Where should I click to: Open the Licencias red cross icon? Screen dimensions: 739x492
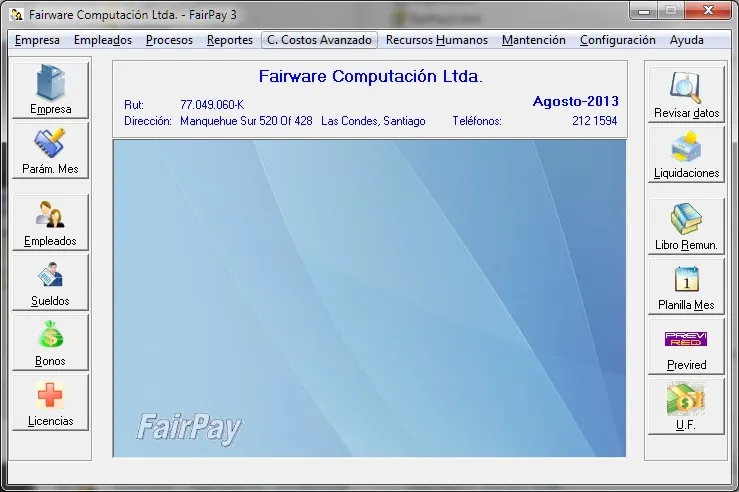point(50,402)
